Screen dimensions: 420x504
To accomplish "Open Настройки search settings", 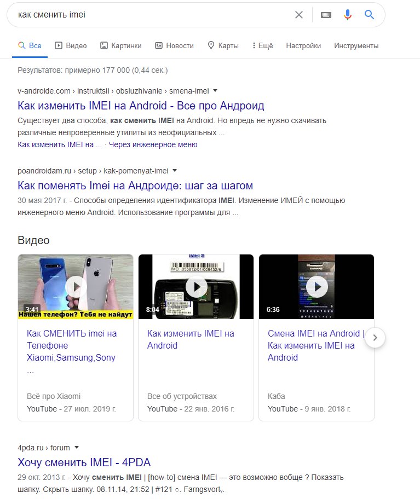I will pos(303,45).
